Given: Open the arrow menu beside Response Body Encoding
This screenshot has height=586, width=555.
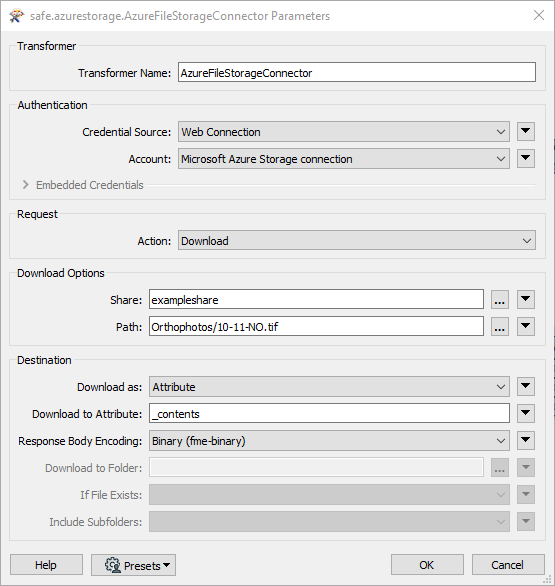Looking at the screenshot, I should click(526, 440).
